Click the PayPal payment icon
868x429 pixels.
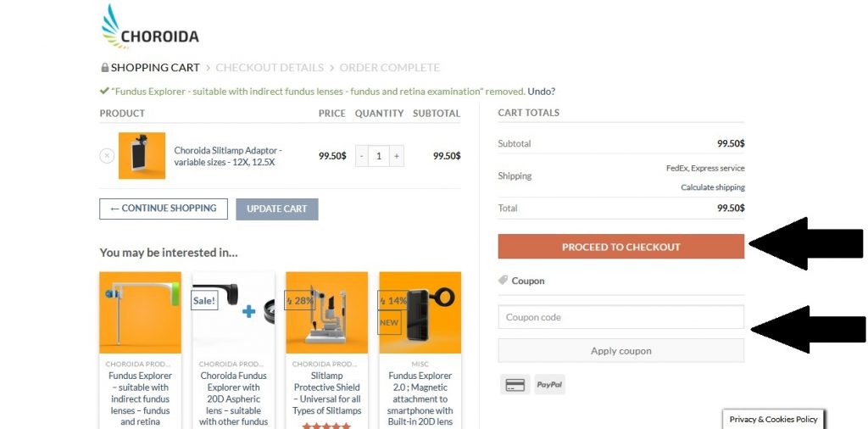pyautogui.click(x=549, y=384)
